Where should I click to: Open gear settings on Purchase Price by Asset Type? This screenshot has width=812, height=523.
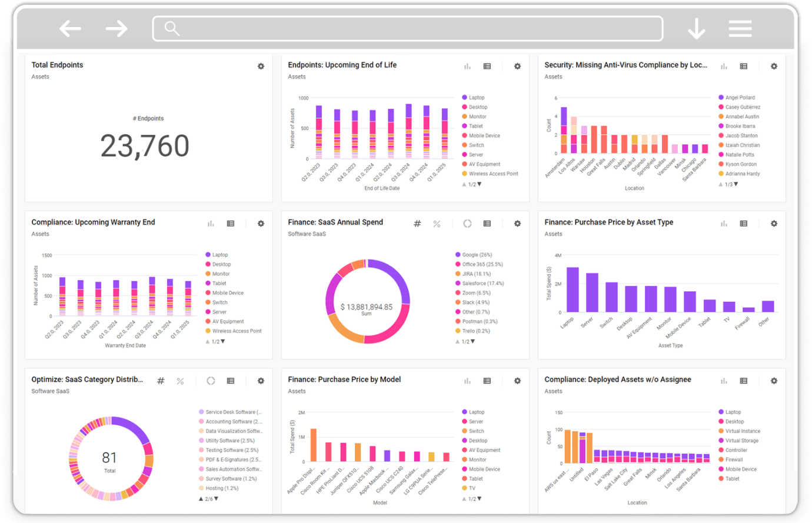(x=774, y=224)
